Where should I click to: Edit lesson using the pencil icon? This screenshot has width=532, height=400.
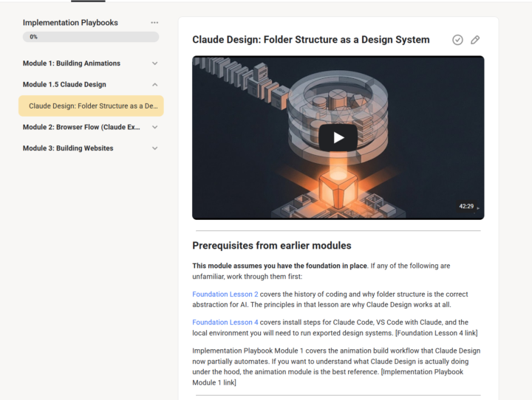[475, 40]
